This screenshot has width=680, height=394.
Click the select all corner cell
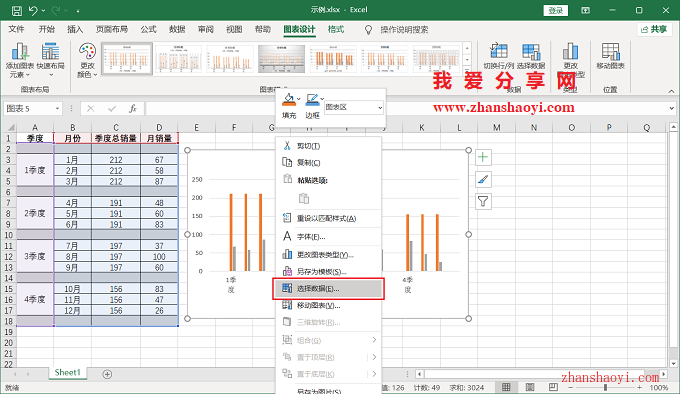tap(9, 127)
